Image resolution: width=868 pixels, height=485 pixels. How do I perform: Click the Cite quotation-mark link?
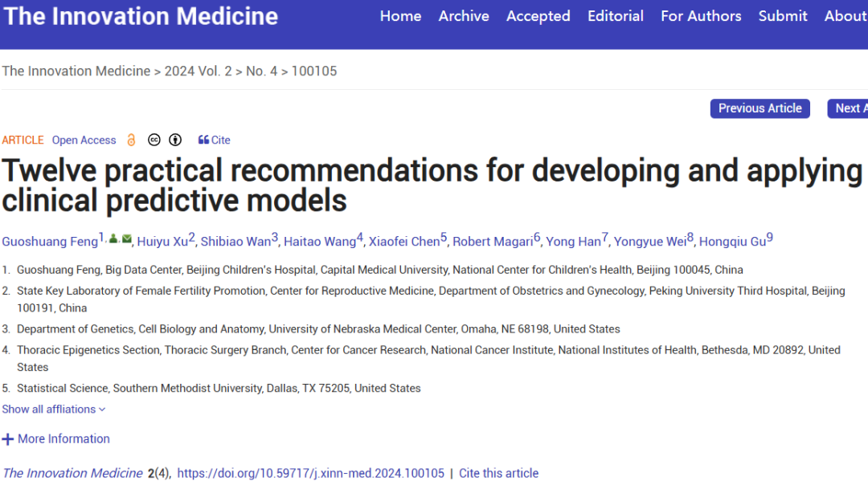point(215,140)
